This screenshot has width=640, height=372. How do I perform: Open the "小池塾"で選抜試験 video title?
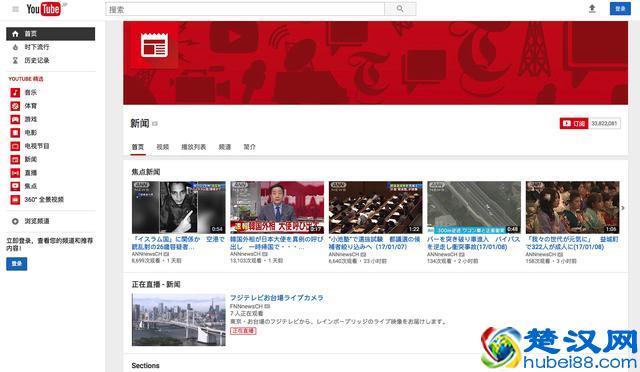click(375, 243)
